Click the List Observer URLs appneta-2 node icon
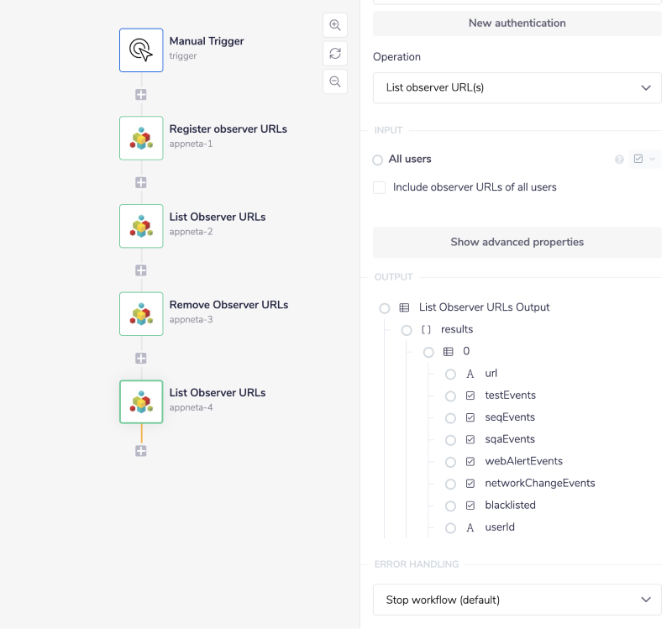Image resolution: width=672 pixels, height=629 pixels. [140, 226]
